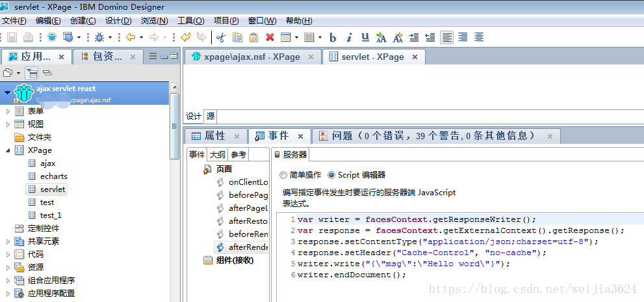This screenshot has width=644, height=302.
Task: Click the Paste clipboard icon
Action: pos(254,38)
